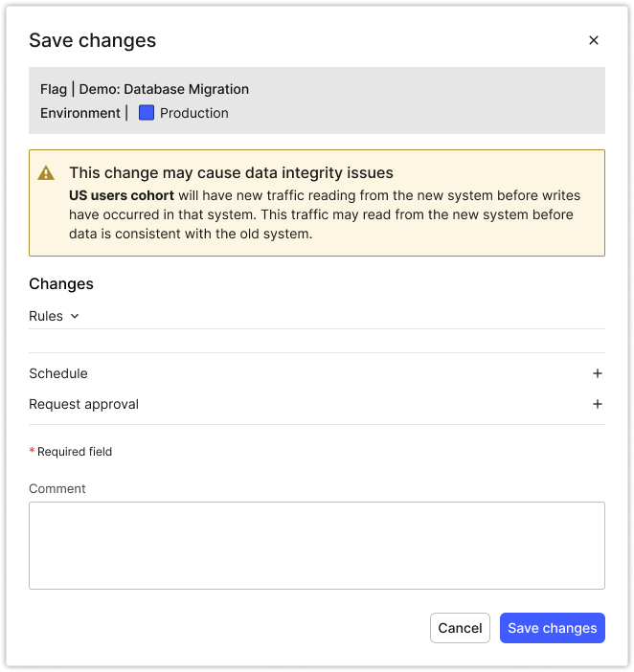Viewport: 634px width, 672px height.
Task: Focus the Comment text box
Action: pyautogui.click(x=316, y=545)
